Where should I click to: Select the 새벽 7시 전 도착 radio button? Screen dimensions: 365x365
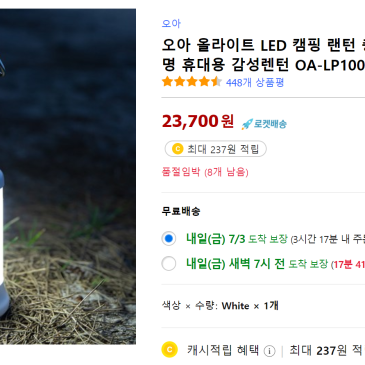pyautogui.click(x=169, y=264)
